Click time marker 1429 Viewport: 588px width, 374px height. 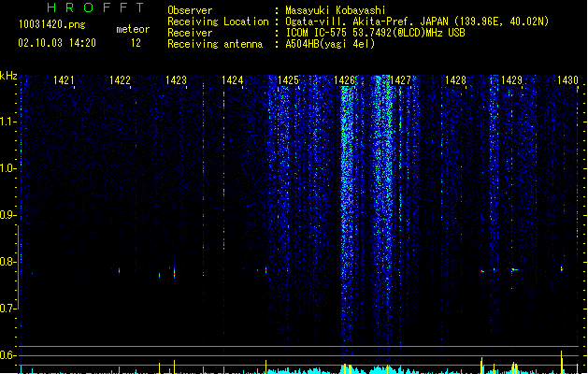click(511, 80)
